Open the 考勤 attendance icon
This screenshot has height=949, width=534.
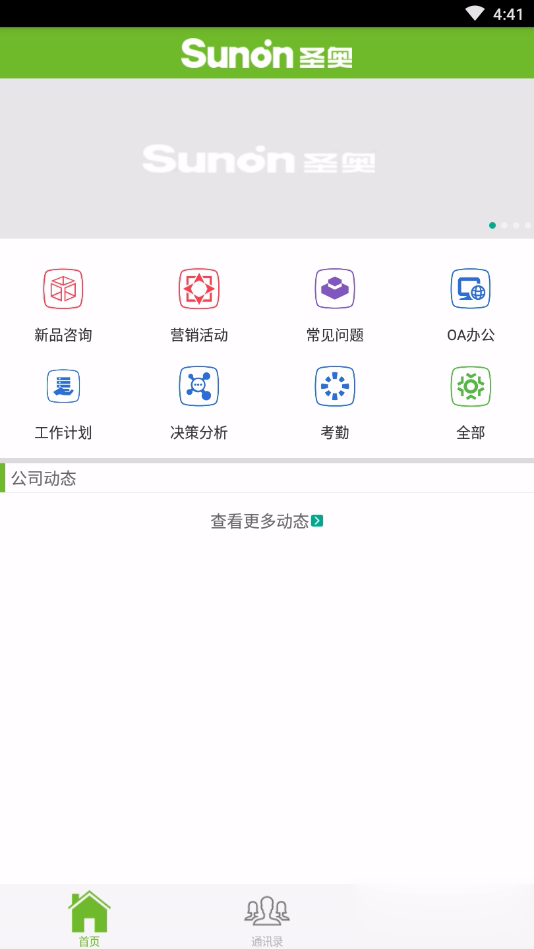click(x=334, y=386)
